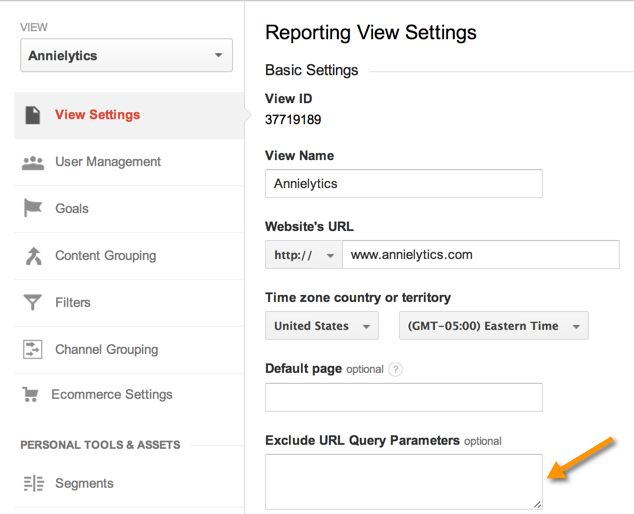Click the Goals flag icon

(33, 208)
